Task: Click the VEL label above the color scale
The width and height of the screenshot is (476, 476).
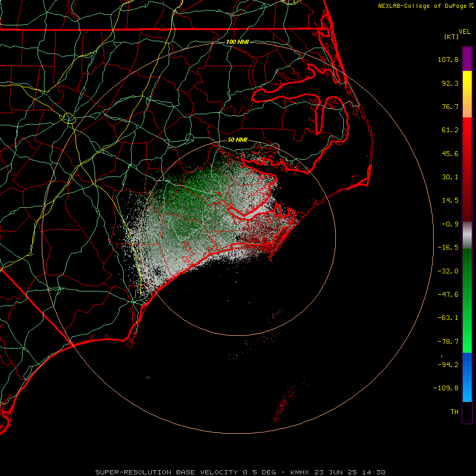Action: 464,32
